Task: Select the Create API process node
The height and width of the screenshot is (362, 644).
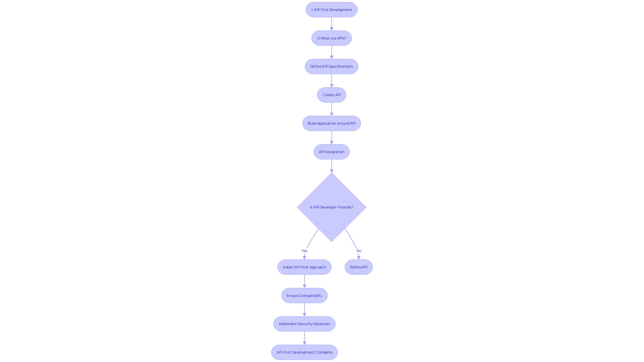Action: coord(331,95)
